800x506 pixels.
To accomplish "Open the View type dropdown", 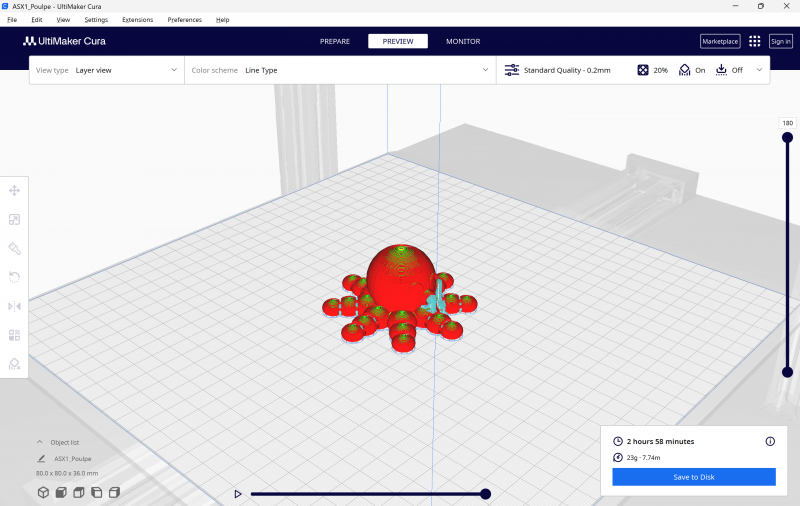I will 107,70.
